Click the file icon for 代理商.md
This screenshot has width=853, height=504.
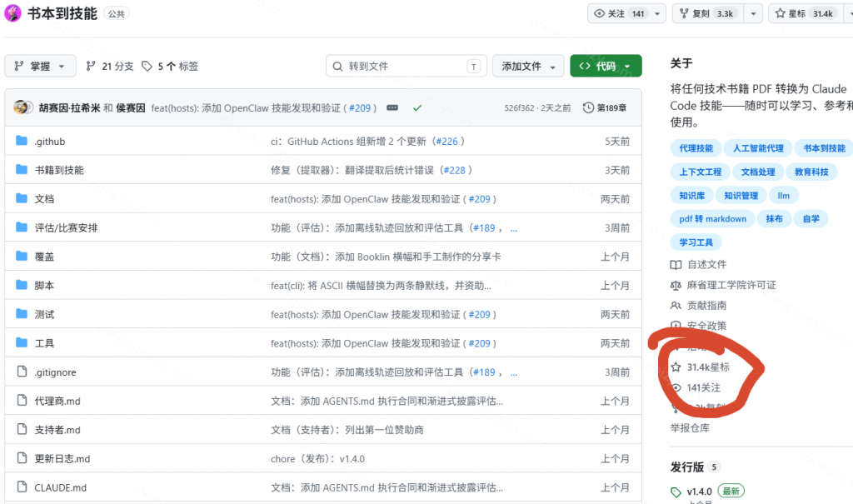point(22,400)
